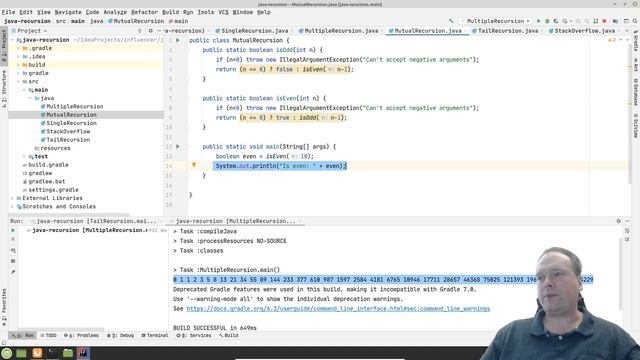Click the Project panel settings gear

[x=150, y=31]
